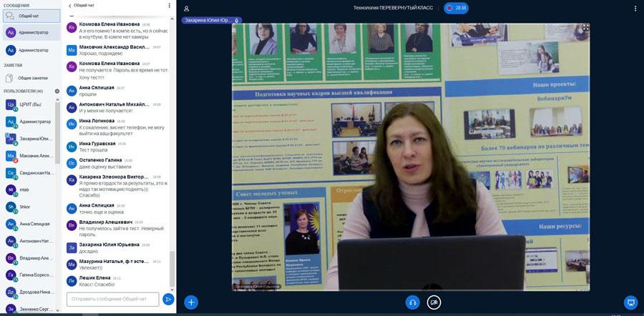Toggle the headphones audio button
This screenshot has height=316, width=644.
(x=413, y=302)
